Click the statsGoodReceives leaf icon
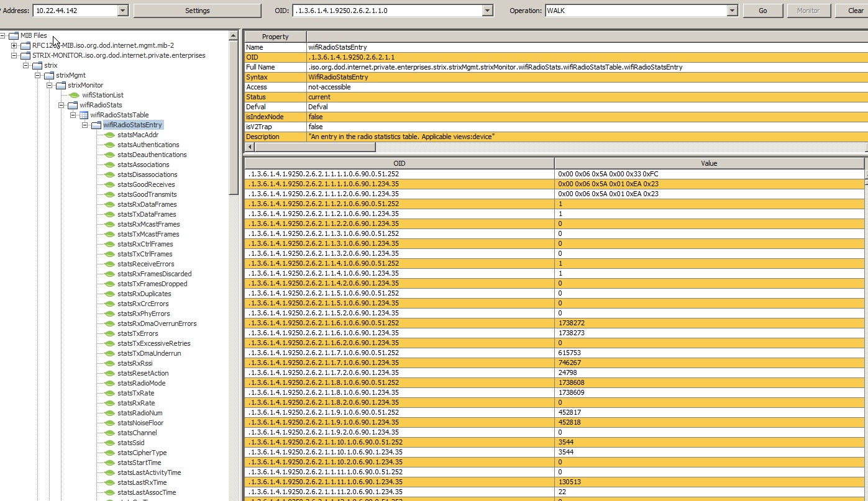The image size is (868, 501). 109,184
